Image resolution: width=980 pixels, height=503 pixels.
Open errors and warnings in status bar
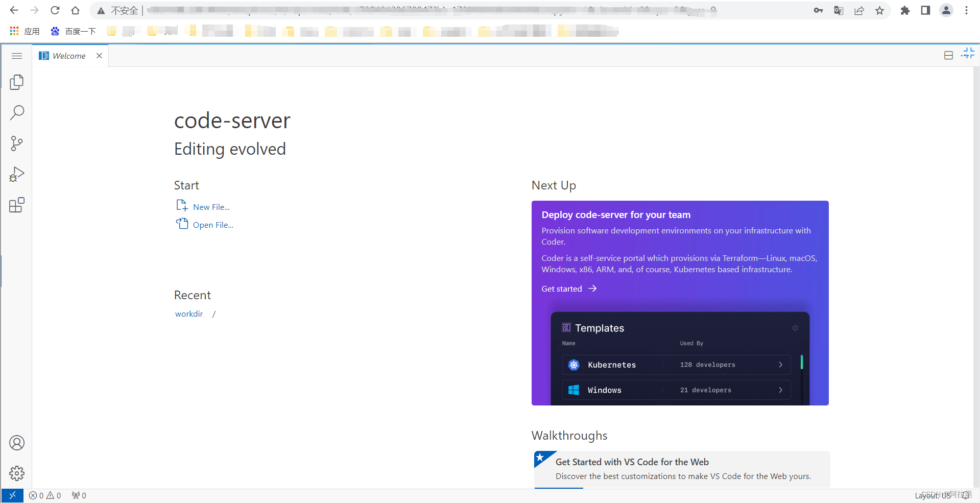click(45, 495)
